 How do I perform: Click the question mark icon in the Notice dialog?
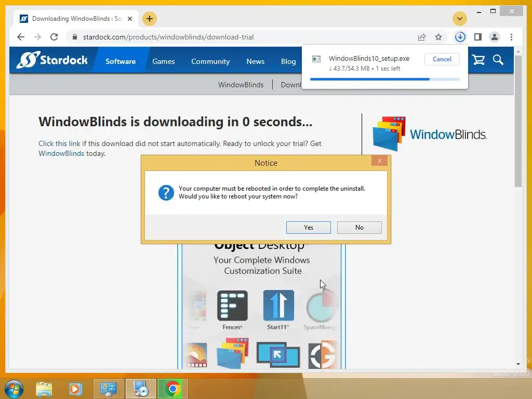(166, 193)
